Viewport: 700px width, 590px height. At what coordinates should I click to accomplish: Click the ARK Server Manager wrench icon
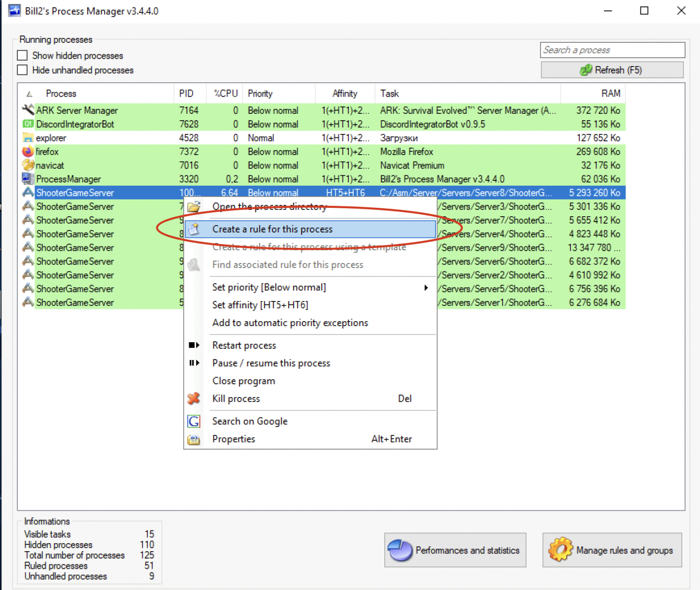(28, 110)
